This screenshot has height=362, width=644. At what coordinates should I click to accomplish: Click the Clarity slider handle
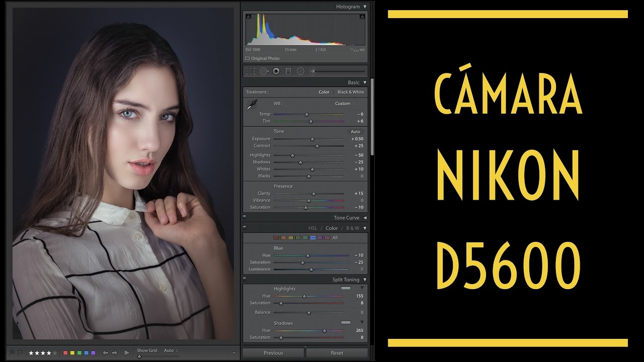(x=313, y=194)
